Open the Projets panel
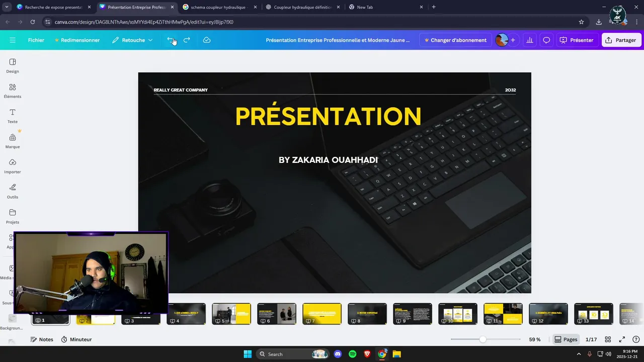Image resolution: width=644 pixels, height=362 pixels. tap(13, 216)
